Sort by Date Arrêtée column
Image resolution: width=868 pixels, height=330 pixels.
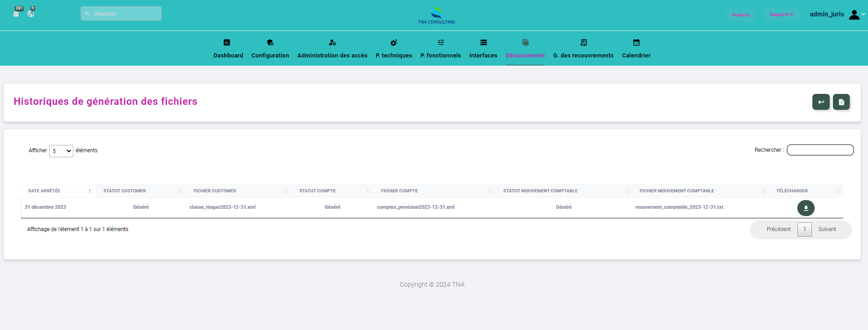[58, 191]
